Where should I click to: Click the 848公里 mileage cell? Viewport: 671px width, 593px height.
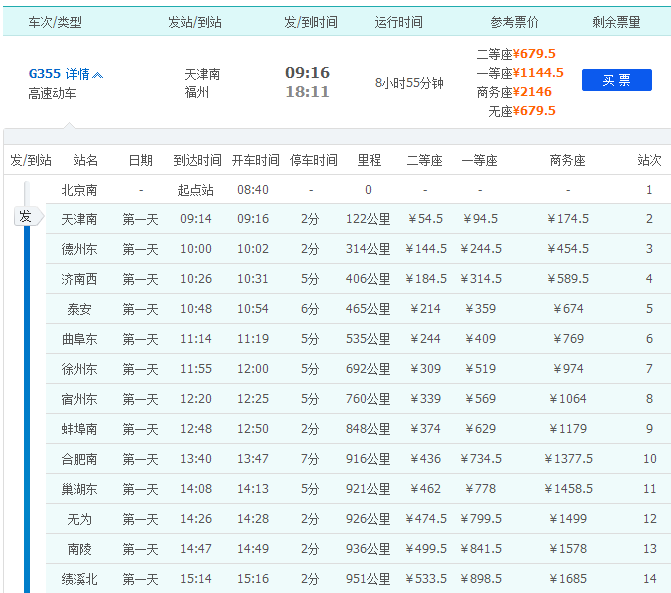tap(368, 429)
